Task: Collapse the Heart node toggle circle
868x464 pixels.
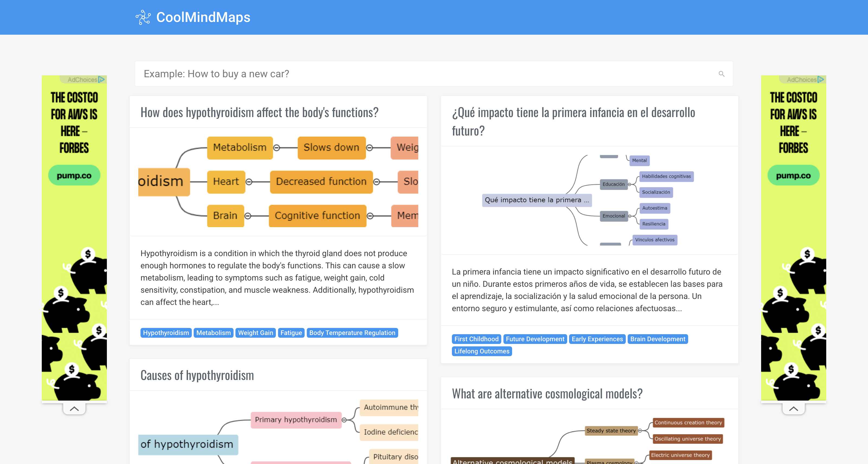Action: pyautogui.click(x=249, y=182)
